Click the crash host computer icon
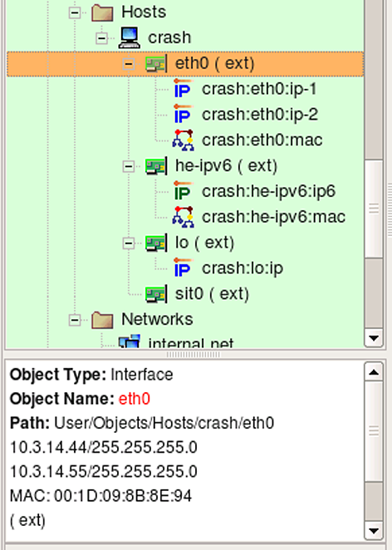This screenshot has height=550, width=392. click(130, 38)
